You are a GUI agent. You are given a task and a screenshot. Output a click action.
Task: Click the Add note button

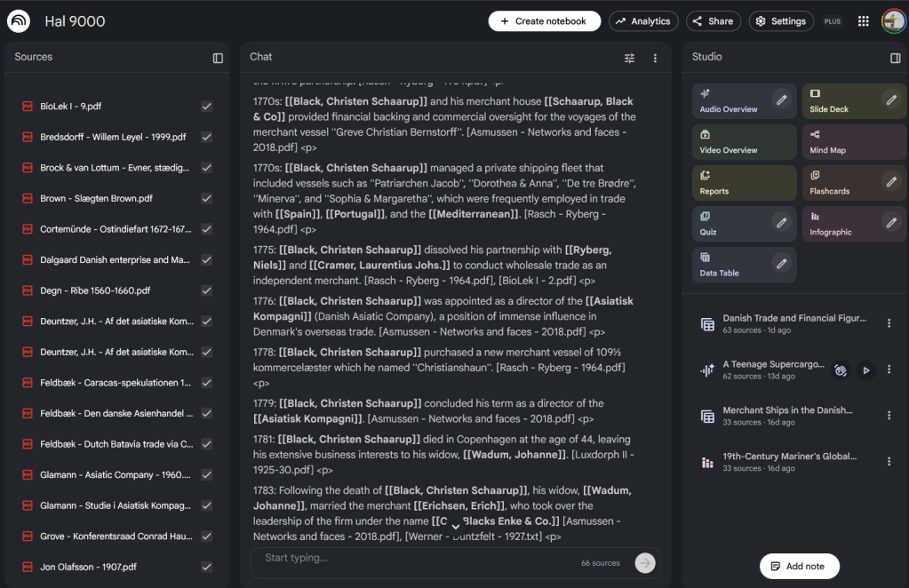[799, 566]
